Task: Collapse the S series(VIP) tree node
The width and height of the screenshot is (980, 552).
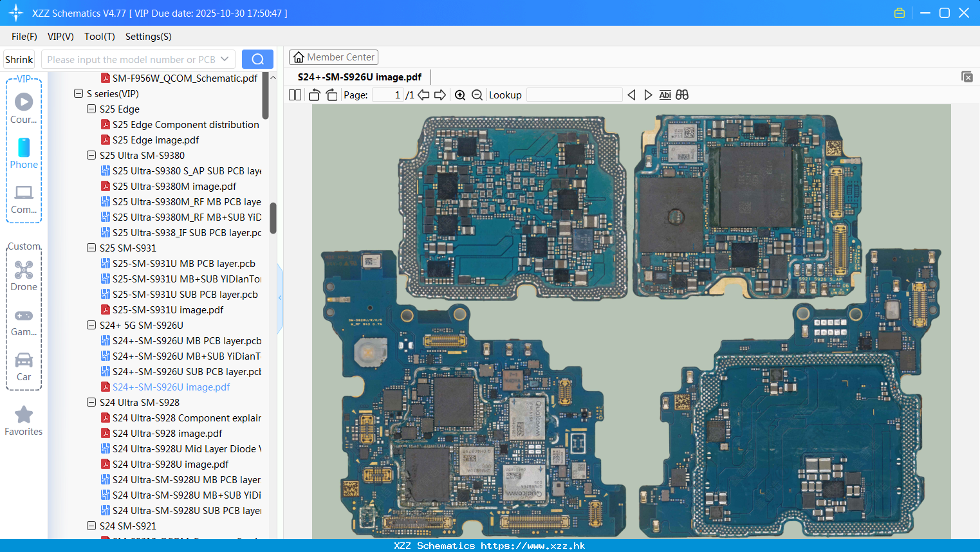Action: (x=79, y=93)
